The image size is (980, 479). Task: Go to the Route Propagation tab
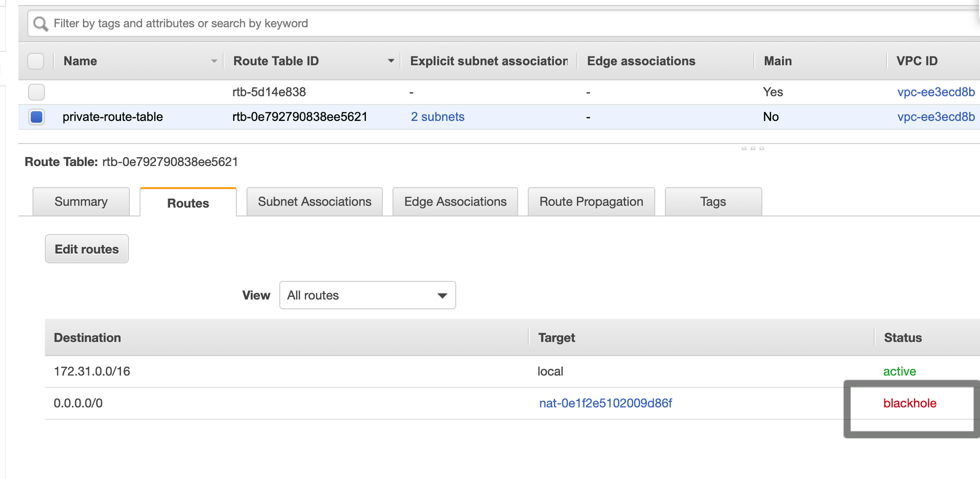(591, 202)
